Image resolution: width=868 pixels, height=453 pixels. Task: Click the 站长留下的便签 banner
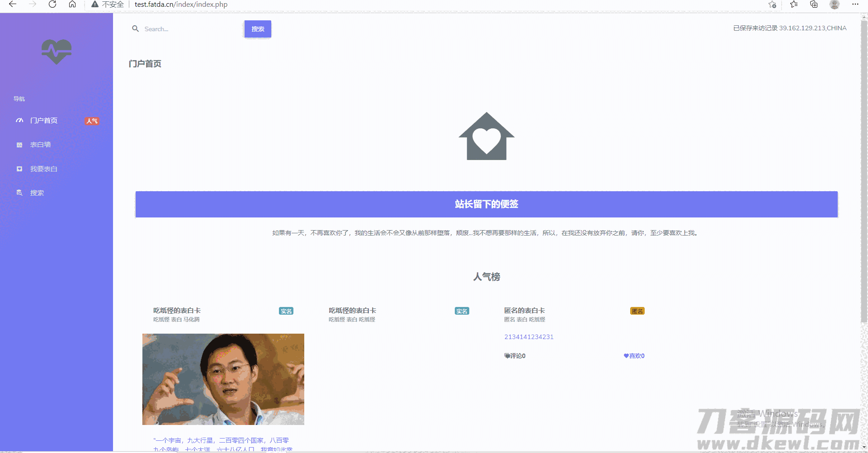pos(486,204)
